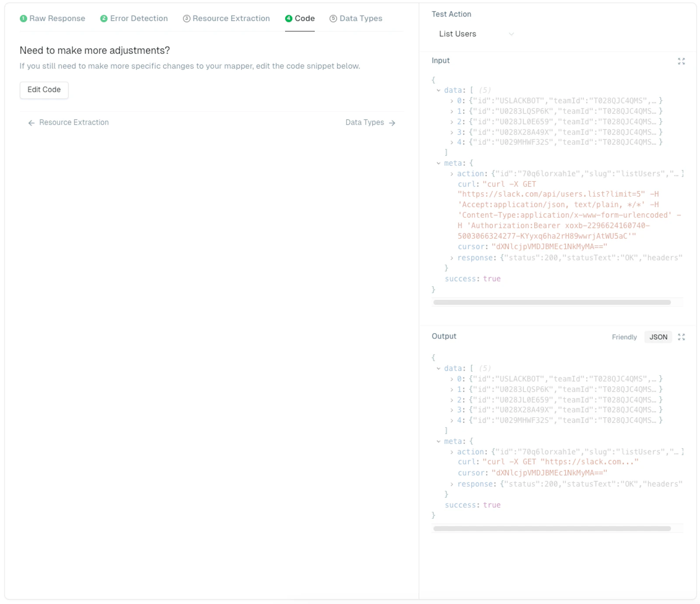Expand the Output panel to fullscreen

tap(681, 337)
